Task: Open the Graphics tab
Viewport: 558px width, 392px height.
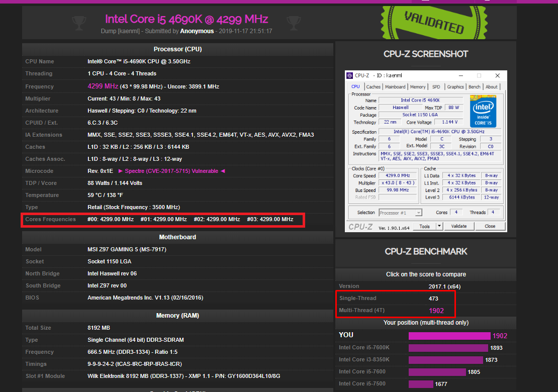Action: click(x=455, y=87)
